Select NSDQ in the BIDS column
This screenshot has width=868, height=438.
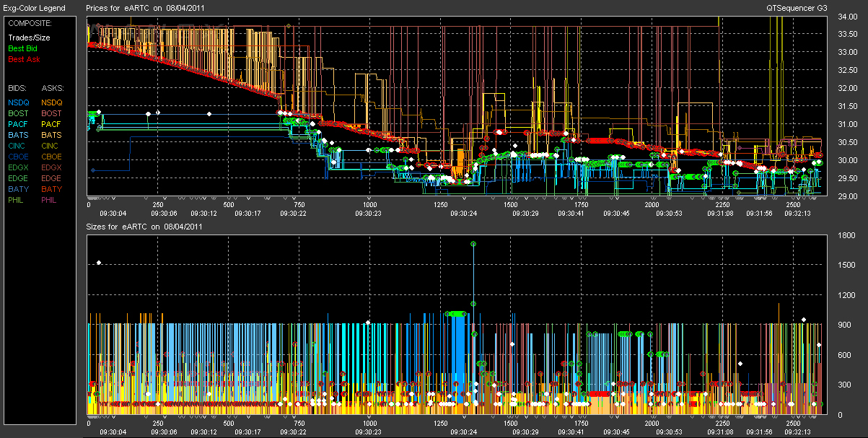point(19,102)
